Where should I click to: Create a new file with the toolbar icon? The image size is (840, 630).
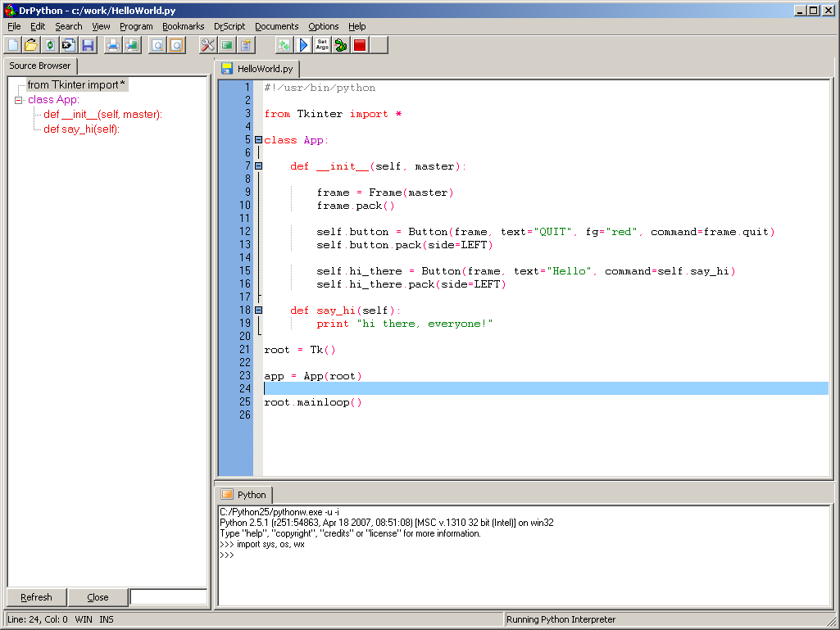pos(13,45)
